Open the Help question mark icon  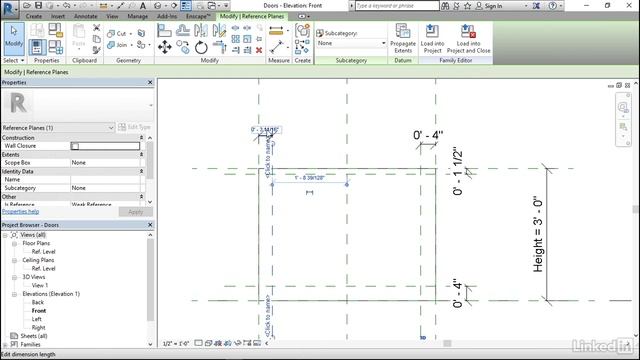pyautogui.click(x=552, y=6)
